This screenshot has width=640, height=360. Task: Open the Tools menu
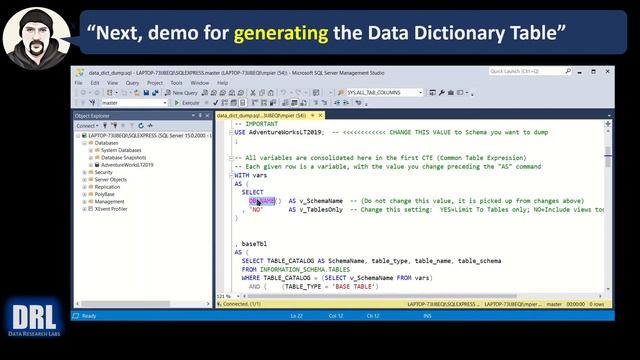(176, 82)
